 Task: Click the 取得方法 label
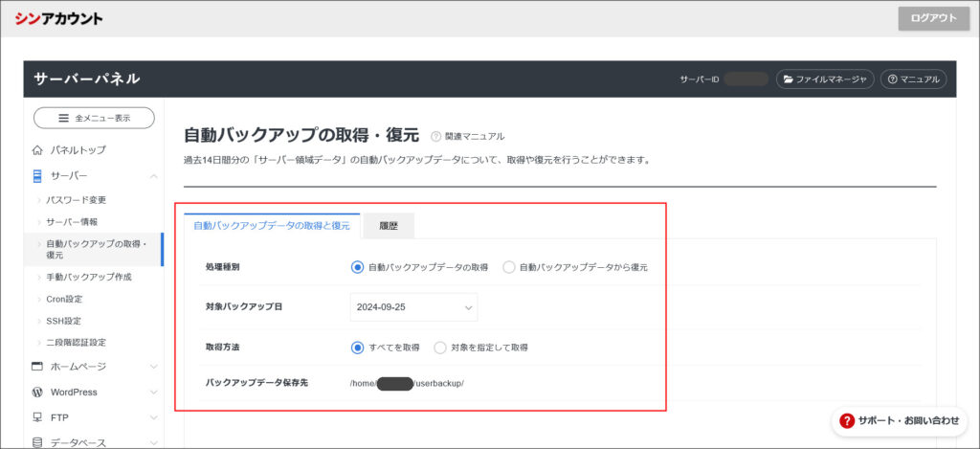coord(222,348)
